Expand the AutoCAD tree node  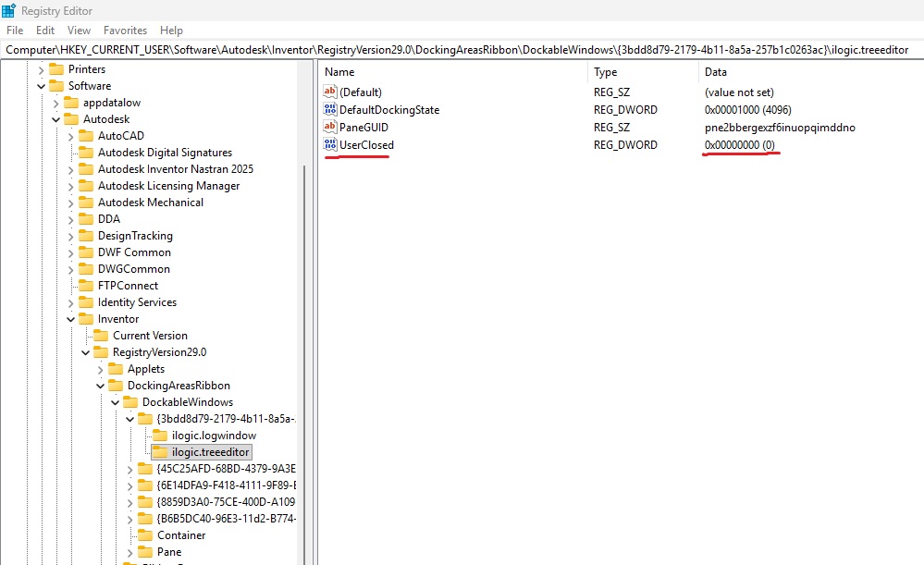click(70, 136)
